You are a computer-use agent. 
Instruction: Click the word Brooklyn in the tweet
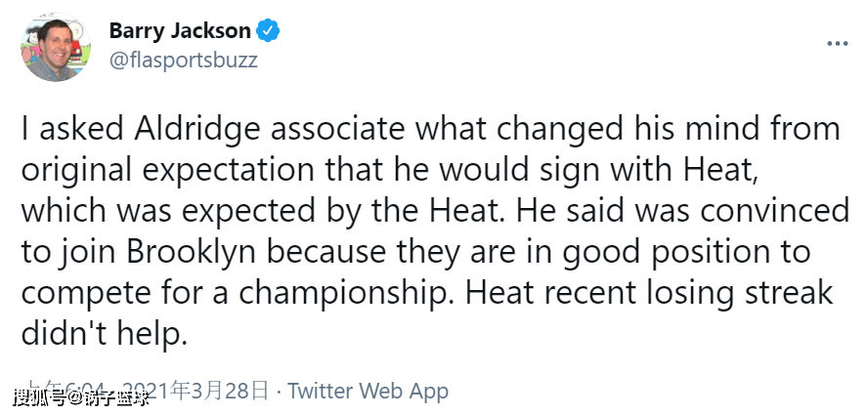pyautogui.click(x=193, y=252)
